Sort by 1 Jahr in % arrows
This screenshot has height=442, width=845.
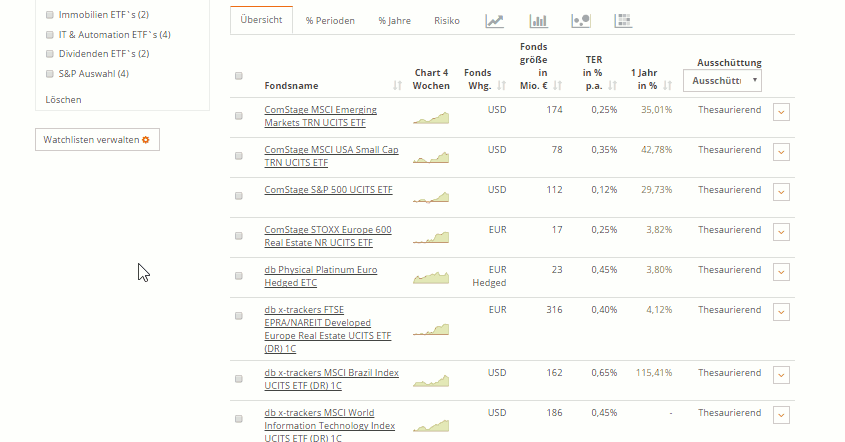pyautogui.click(x=666, y=86)
